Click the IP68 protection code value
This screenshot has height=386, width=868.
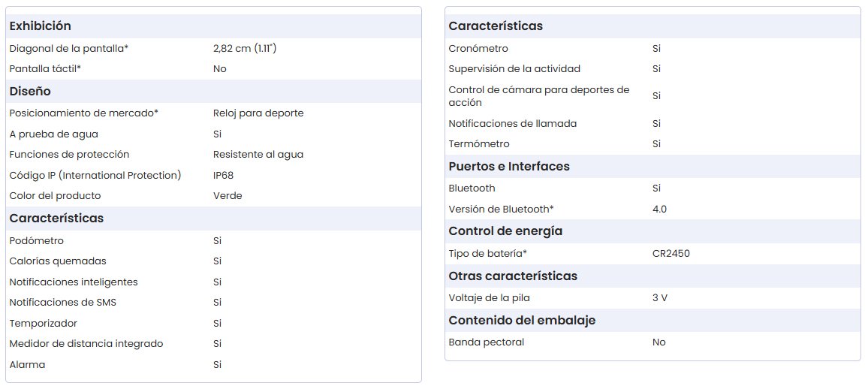click(x=224, y=176)
